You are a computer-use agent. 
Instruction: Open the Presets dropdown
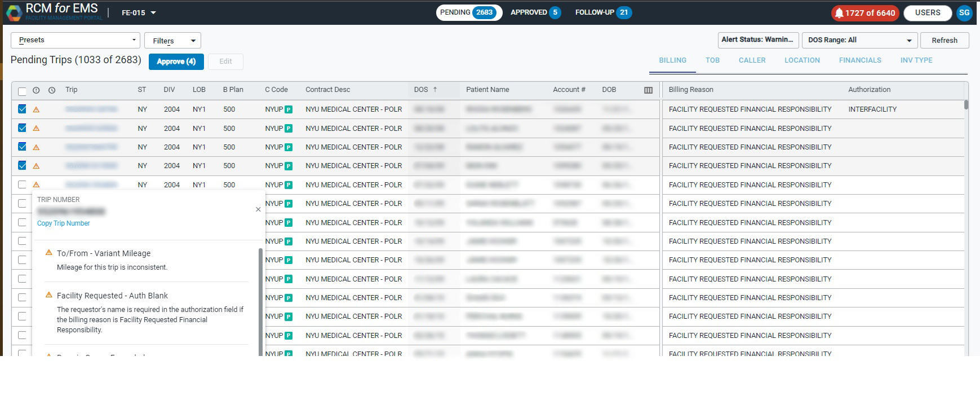(76, 40)
